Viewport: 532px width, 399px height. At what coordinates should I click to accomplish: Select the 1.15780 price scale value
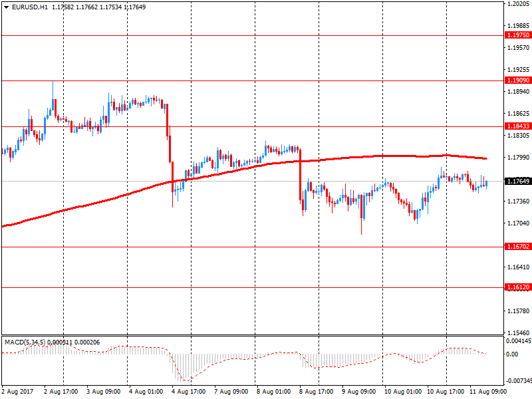coord(519,311)
